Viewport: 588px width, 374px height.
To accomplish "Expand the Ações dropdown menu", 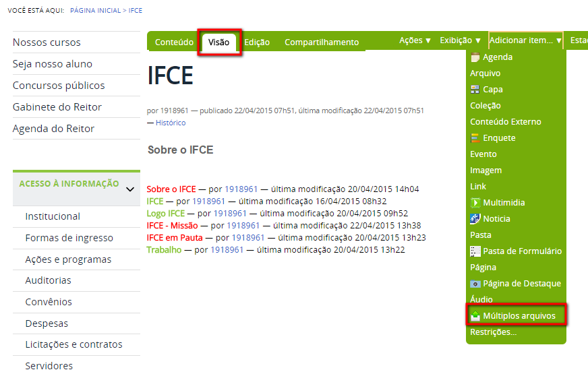I will 415,40.
